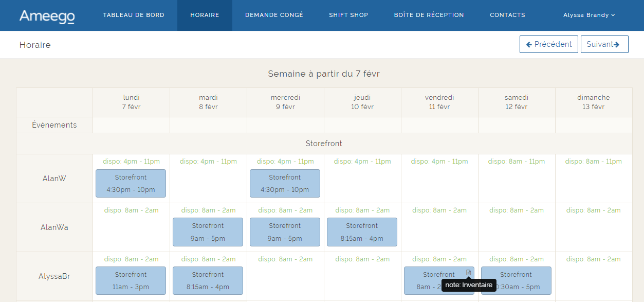
Task: Click the Précédent button
Action: (x=548, y=44)
